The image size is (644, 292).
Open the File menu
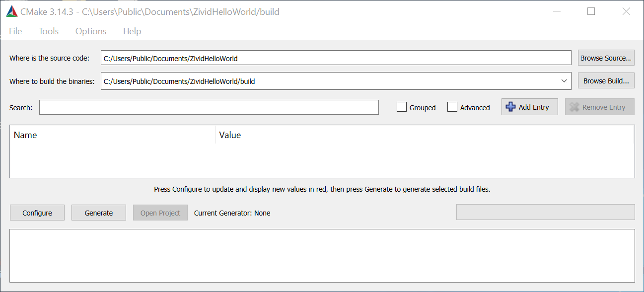(x=15, y=31)
